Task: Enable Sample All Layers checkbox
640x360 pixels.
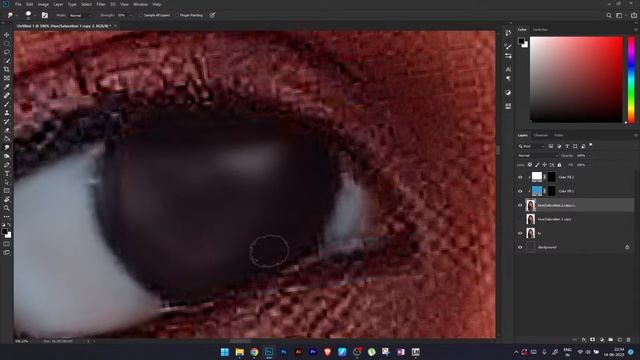Action: click(140, 15)
